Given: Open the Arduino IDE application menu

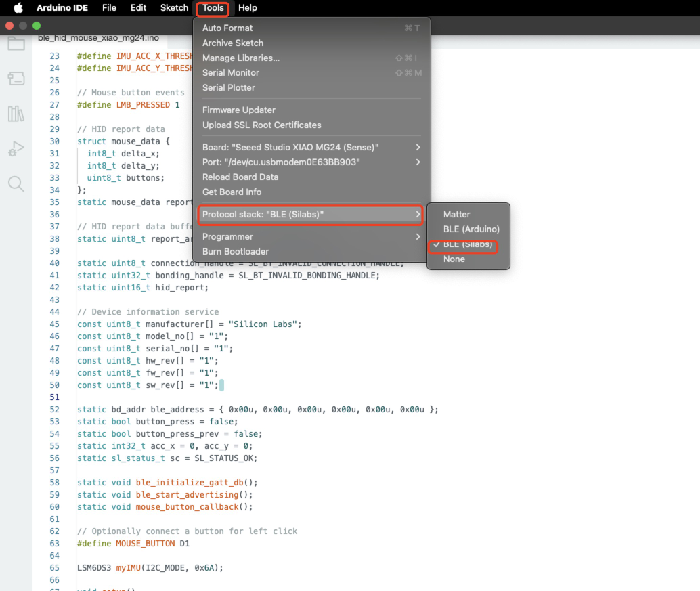Looking at the screenshot, I should tap(62, 7).
